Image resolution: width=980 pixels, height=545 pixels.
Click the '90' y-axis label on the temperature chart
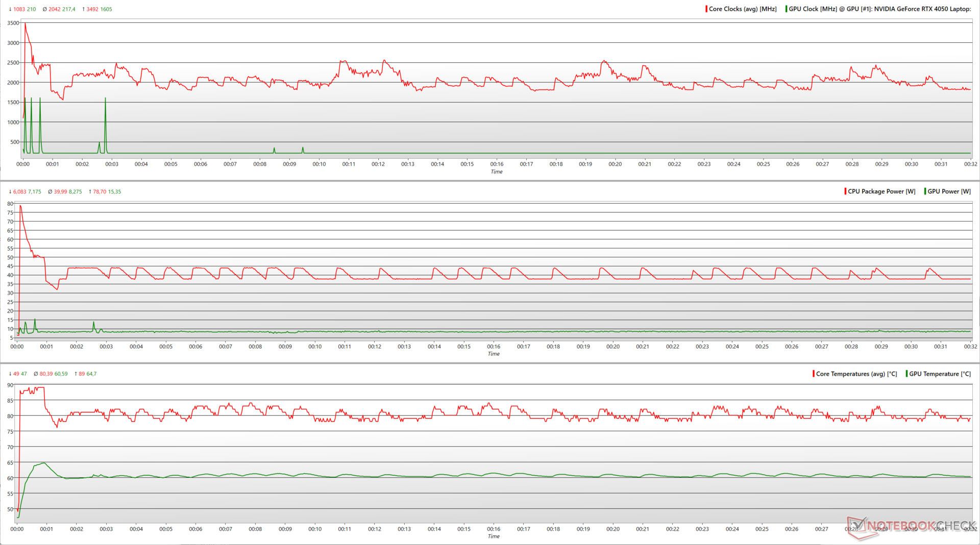(x=10, y=385)
